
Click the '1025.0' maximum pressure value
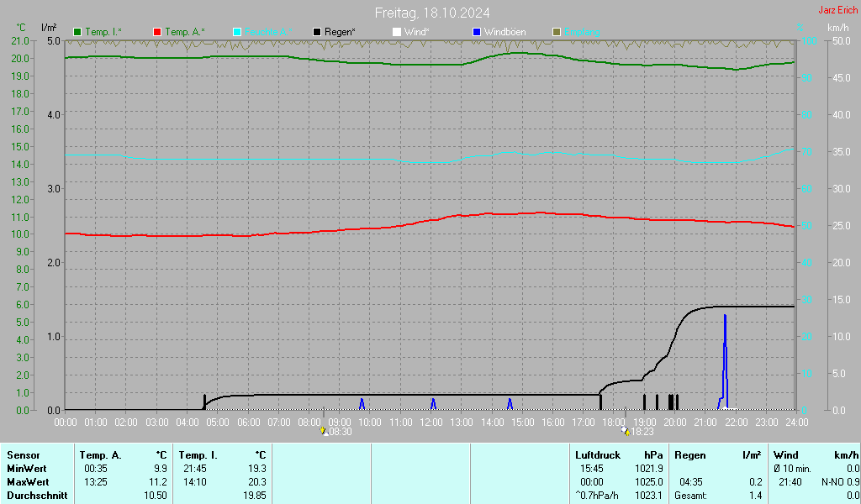(x=649, y=482)
